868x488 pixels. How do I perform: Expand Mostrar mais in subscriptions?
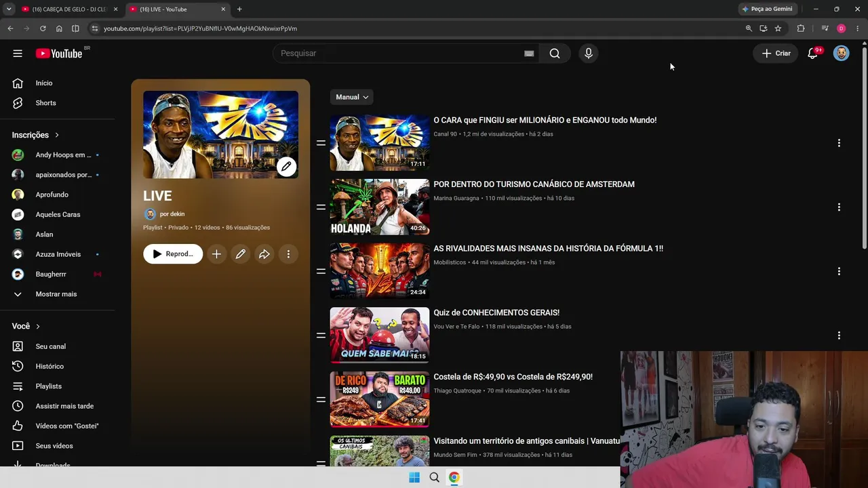(x=58, y=294)
